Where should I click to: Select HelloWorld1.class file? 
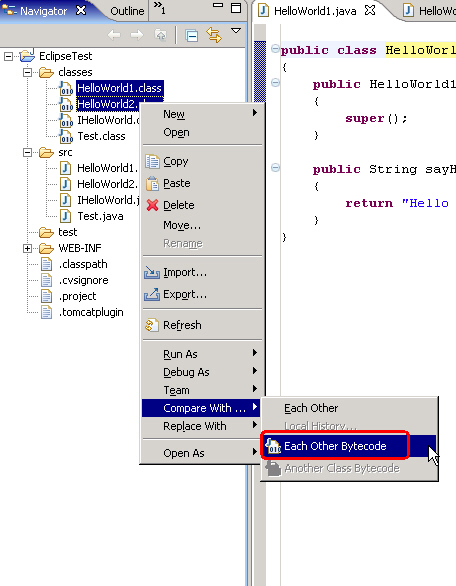[119, 88]
